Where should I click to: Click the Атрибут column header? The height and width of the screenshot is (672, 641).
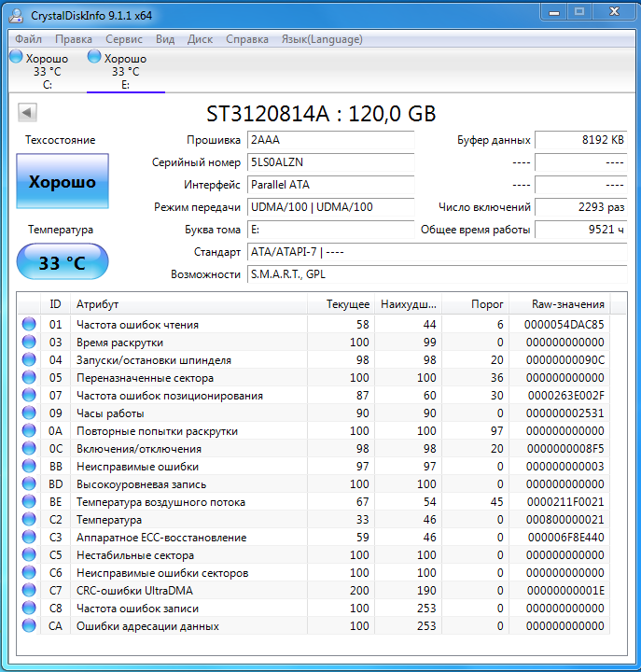97,304
